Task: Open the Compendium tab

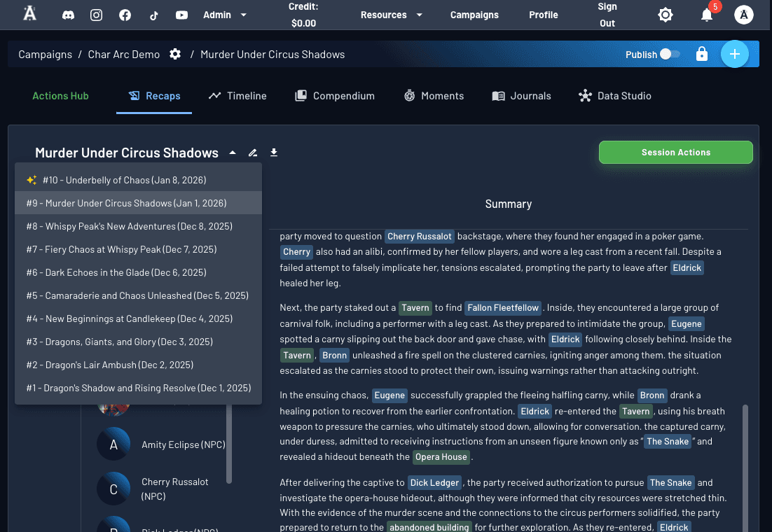Action: click(335, 96)
